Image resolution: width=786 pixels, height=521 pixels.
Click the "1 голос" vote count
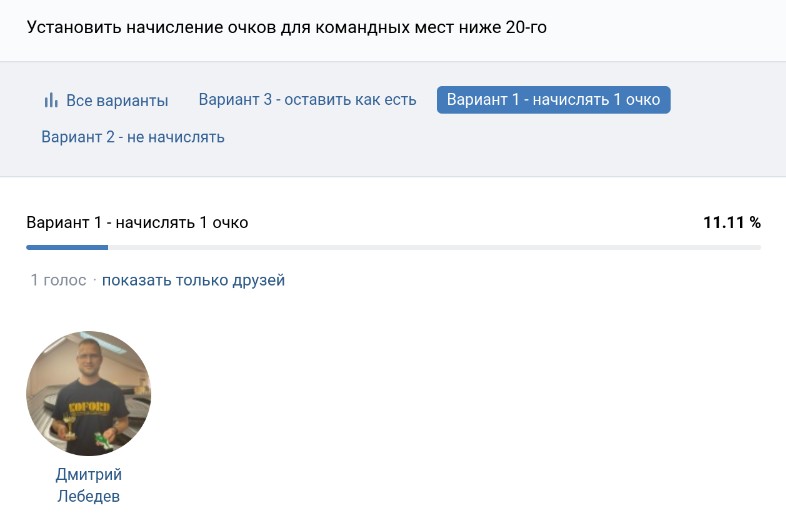[58, 280]
